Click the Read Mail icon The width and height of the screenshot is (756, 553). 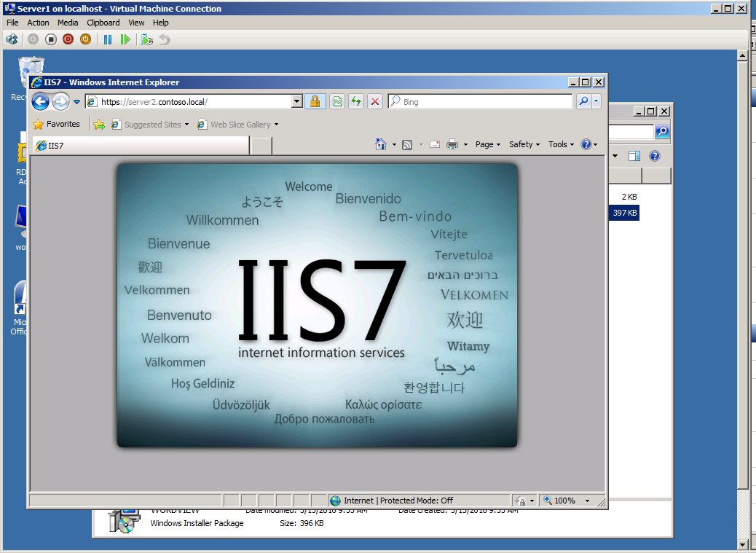434,144
